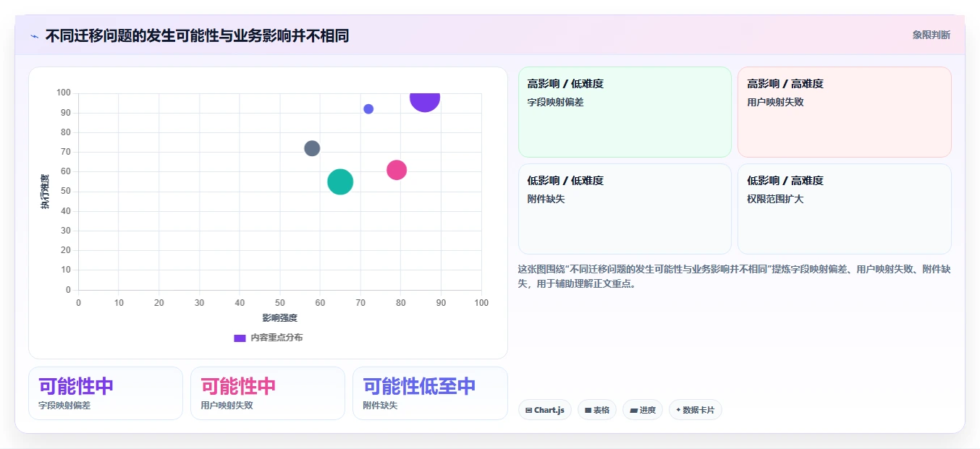Click the 影响强度 axis title
Image resolution: width=980 pixels, height=449 pixels.
[279, 317]
